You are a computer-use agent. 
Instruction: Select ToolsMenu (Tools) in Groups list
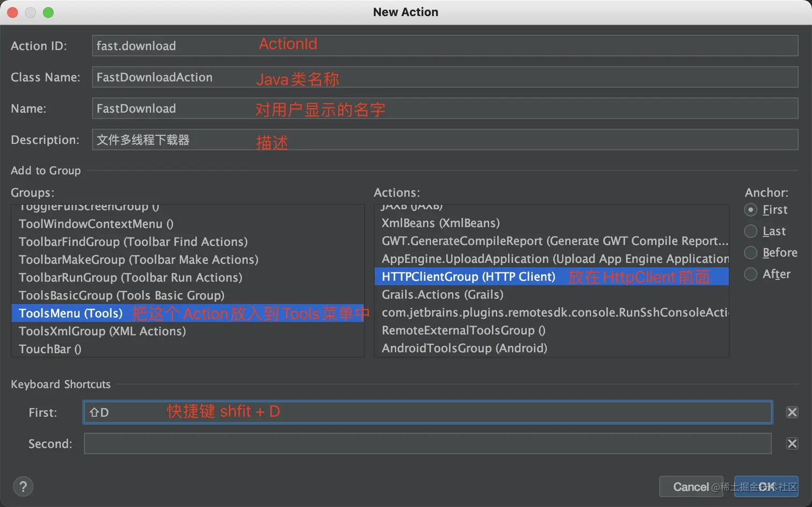point(71,313)
